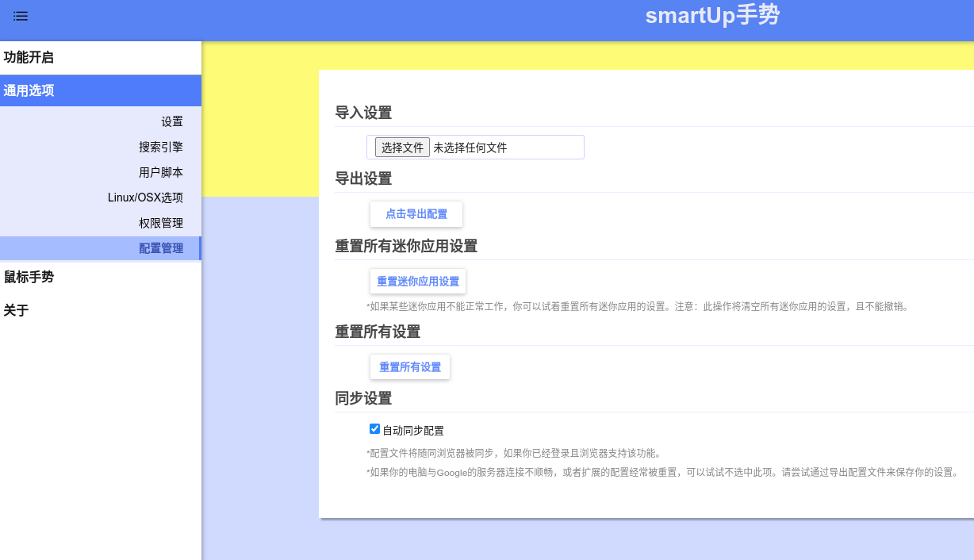Select the 配置管理 item
The height and width of the screenshot is (560, 974).
pos(101,248)
